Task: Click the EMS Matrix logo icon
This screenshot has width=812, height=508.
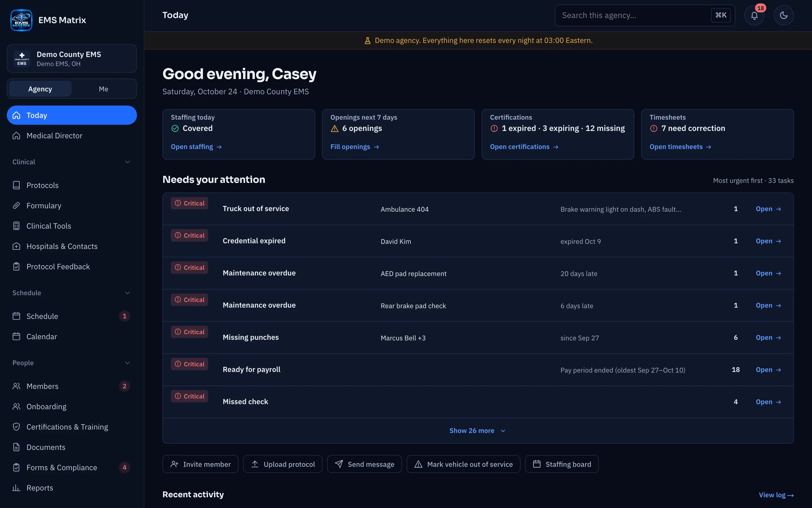Action: tap(21, 20)
